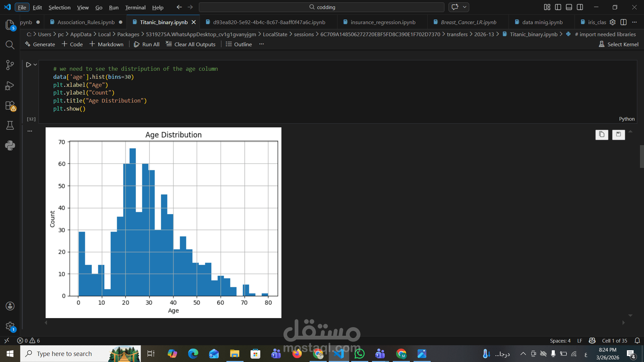Open the Search view icon

tap(10, 45)
